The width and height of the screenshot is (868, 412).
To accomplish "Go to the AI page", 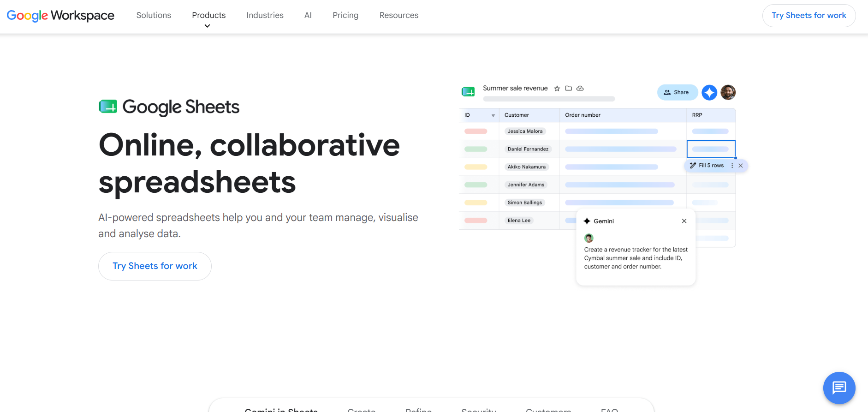I will point(308,15).
